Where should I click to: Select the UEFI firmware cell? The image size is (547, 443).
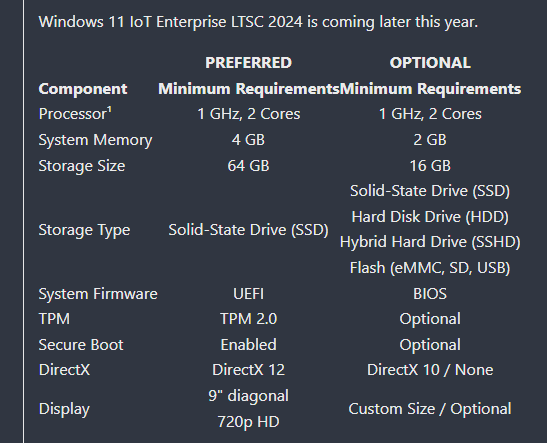pos(248,294)
